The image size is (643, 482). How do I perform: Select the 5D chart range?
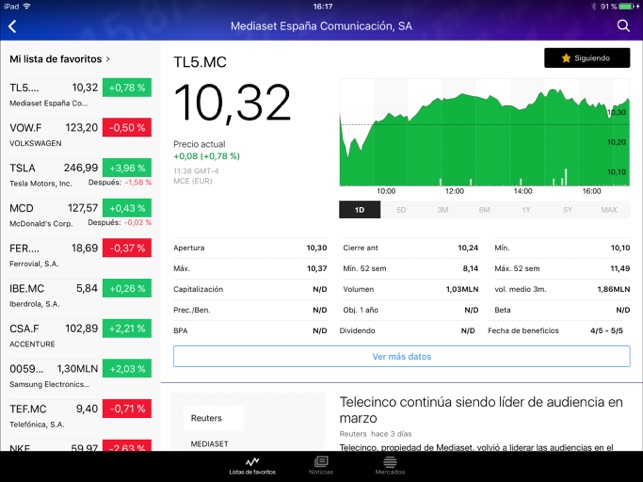pos(401,210)
